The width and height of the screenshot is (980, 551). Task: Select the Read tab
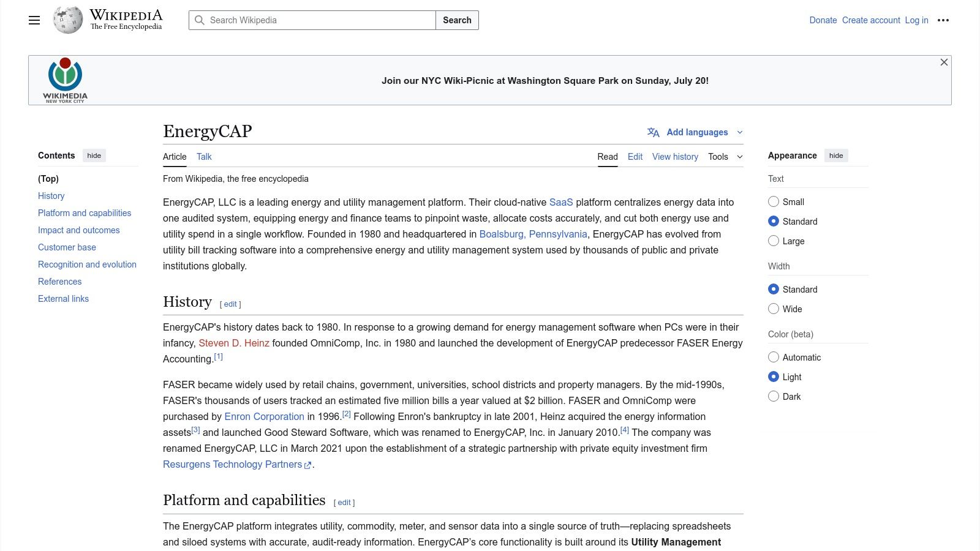(x=608, y=157)
